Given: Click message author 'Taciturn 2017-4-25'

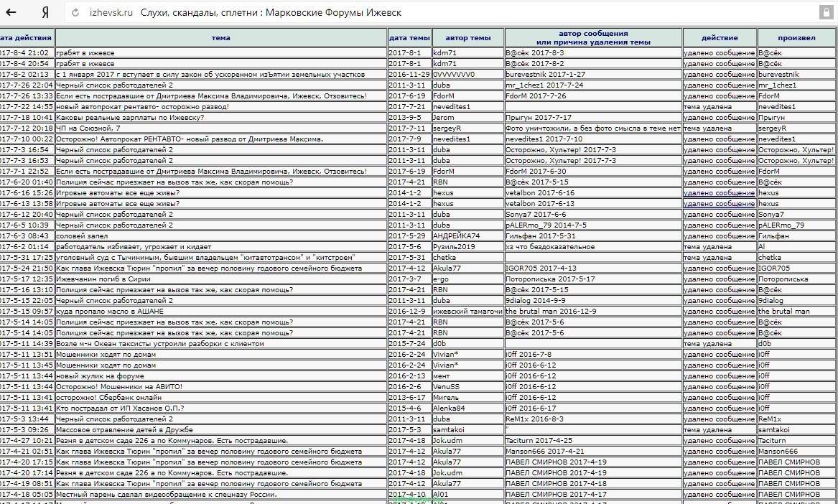Looking at the screenshot, I should pyautogui.click(x=539, y=440).
